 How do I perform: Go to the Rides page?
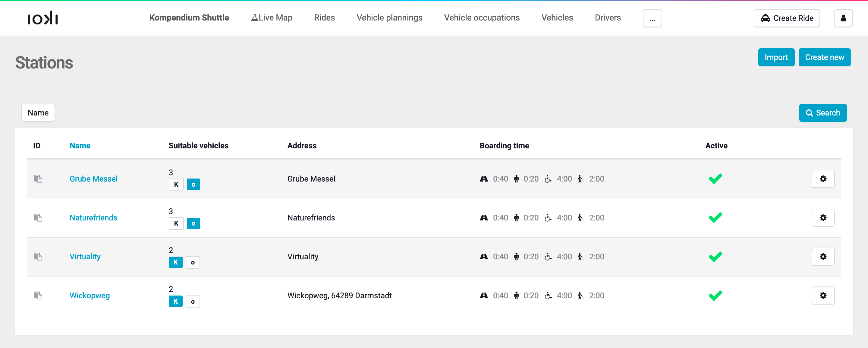click(324, 17)
